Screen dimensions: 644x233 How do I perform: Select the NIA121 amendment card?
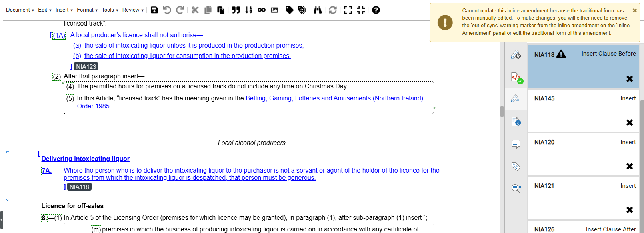pos(583,198)
